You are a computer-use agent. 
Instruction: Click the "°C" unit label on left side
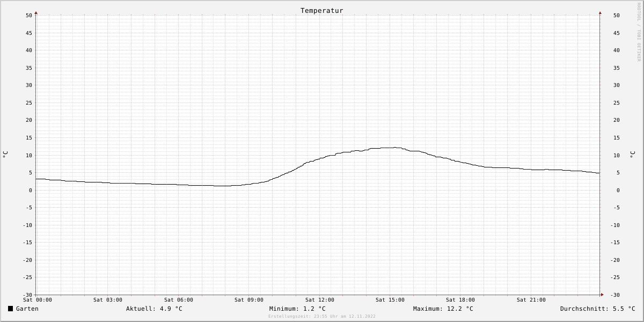[5, 154]
